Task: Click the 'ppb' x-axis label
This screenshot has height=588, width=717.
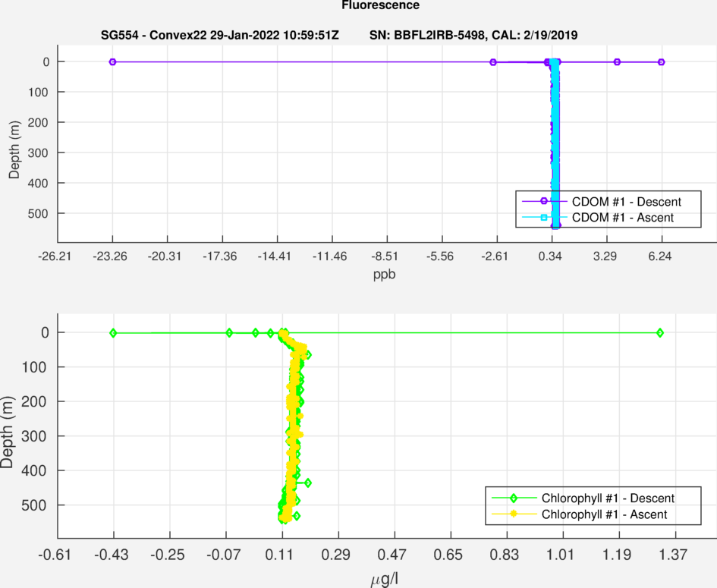Action: click(x=384, y=275)
